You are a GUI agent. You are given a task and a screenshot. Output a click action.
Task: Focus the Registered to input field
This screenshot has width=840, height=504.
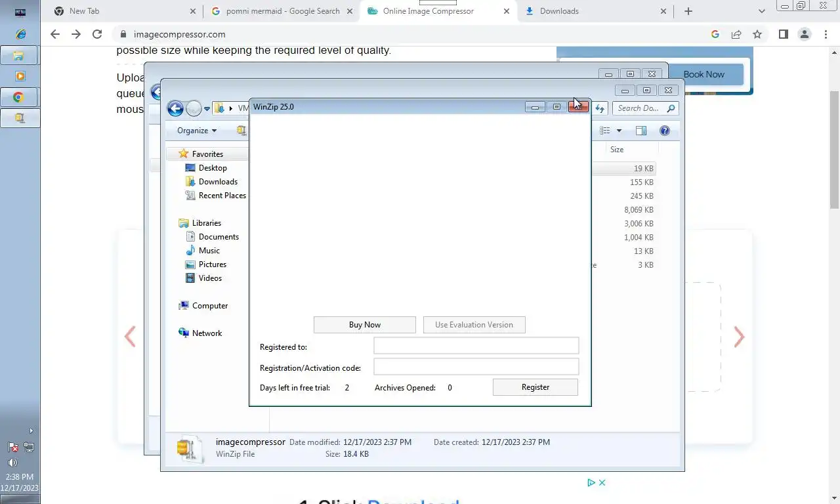coord(476,346)
